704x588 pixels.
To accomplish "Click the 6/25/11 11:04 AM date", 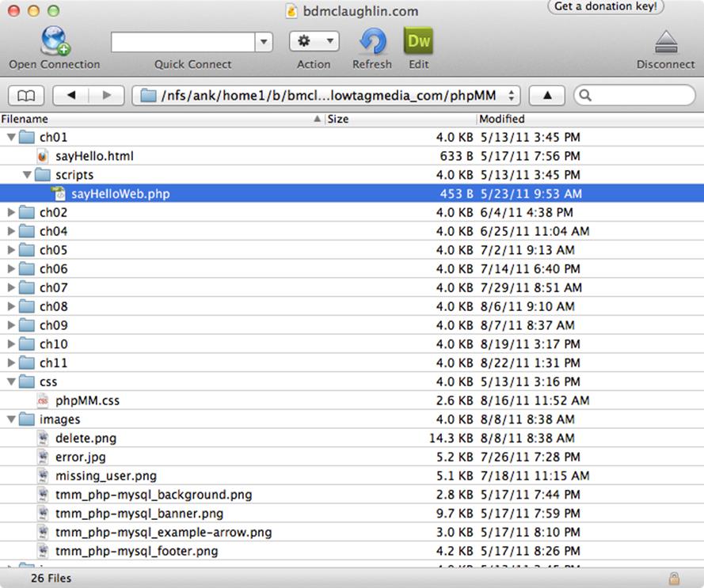I will (535, 231).
